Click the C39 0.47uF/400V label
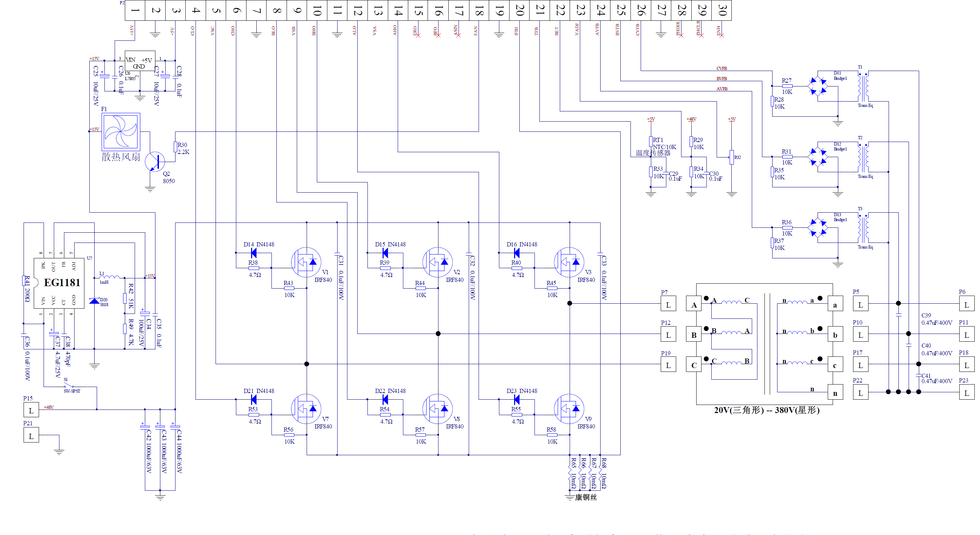This screenshot has height=535, width=980. (x=937, y=319)
